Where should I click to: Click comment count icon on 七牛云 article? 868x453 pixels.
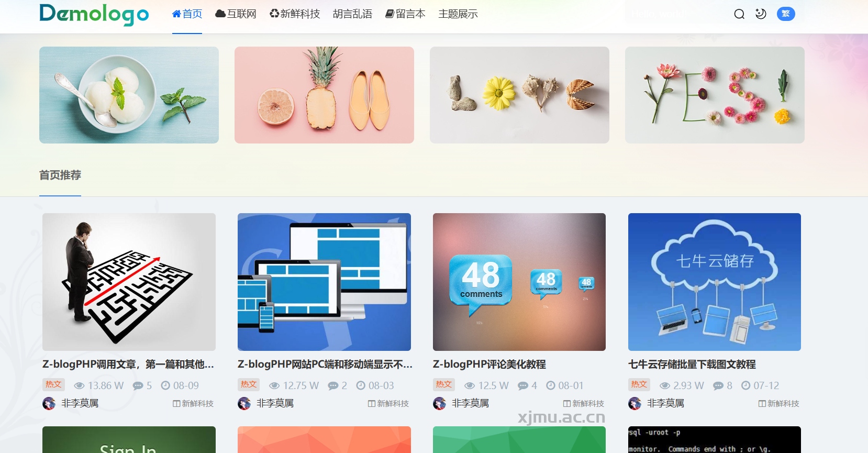point(718,386)
